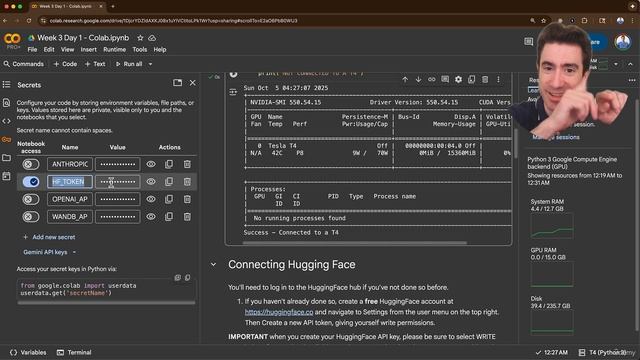Open the code snippets sidebar icon
This screenshot has width=640, height=360.
tap(7, 121)
